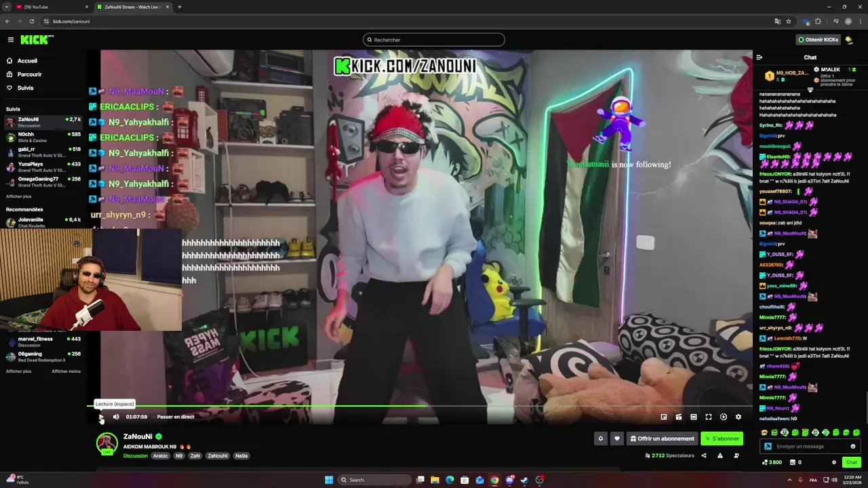Open the N0chh channel in the sidebar

tap(43, 138)
